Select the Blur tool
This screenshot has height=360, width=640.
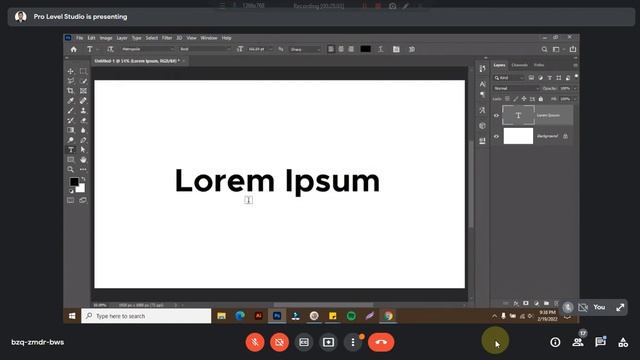(83, 130)
